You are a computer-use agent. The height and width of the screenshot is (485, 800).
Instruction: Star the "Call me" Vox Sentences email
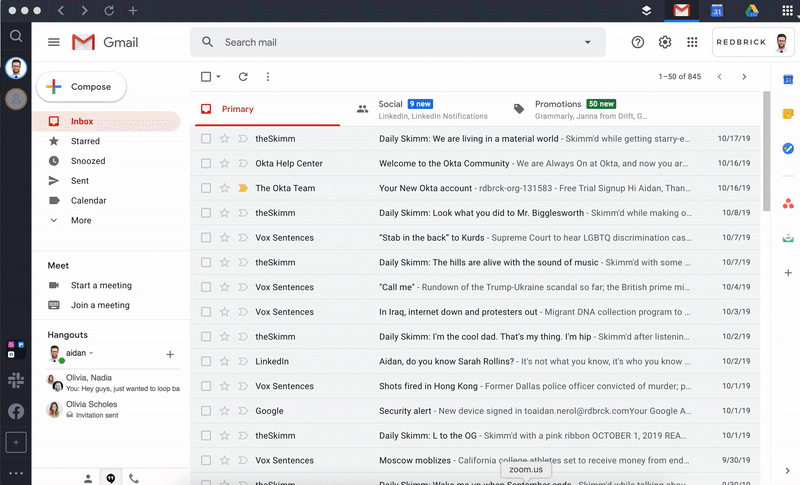224,287
